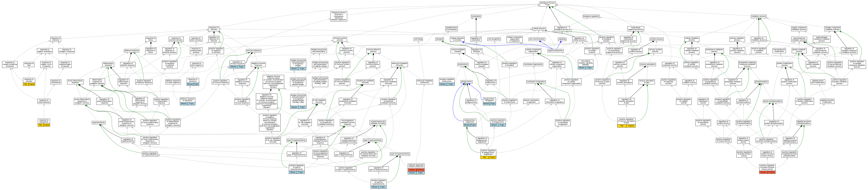Select the 'immune effector process' node
Image resolution: width=868 pixels, height=190 pixels.
(x=373, y=51)
